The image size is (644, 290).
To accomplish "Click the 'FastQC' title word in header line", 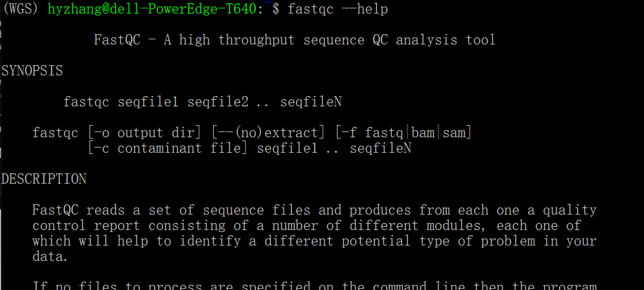I will tap(117, 40).
